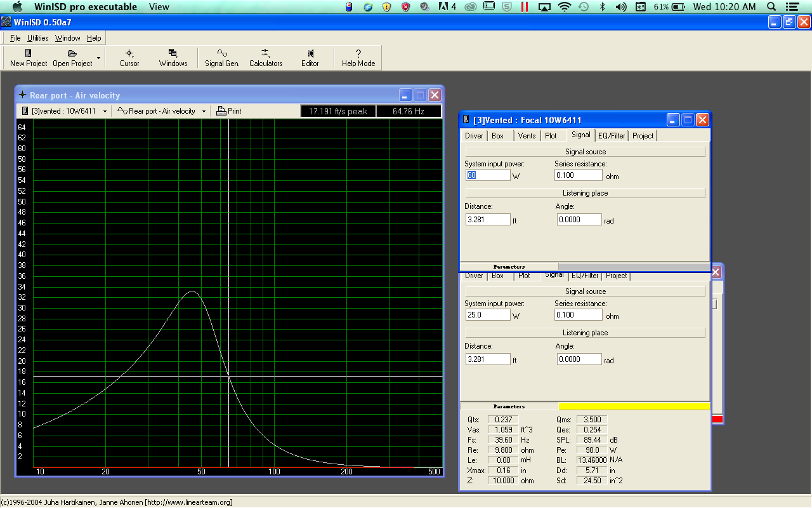Switch to Box tab in lower project window
Image resolution: width=812 pixels, height=508 pixels.
click(498, 276)
